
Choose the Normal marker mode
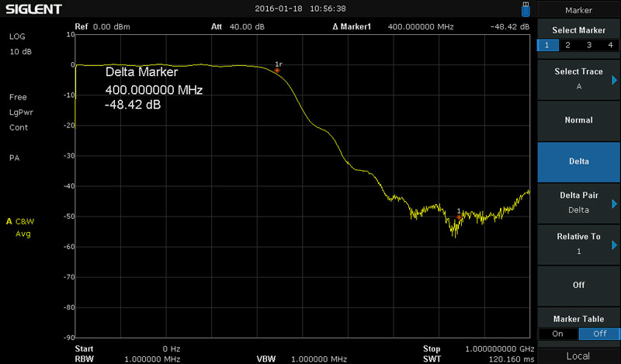(578, 120)
